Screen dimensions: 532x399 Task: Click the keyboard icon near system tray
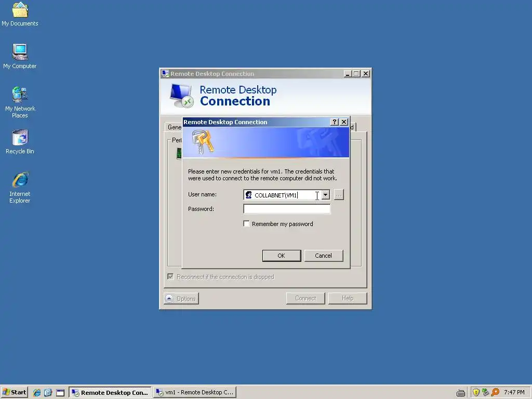pyautogui.click(x=461, y=393)
